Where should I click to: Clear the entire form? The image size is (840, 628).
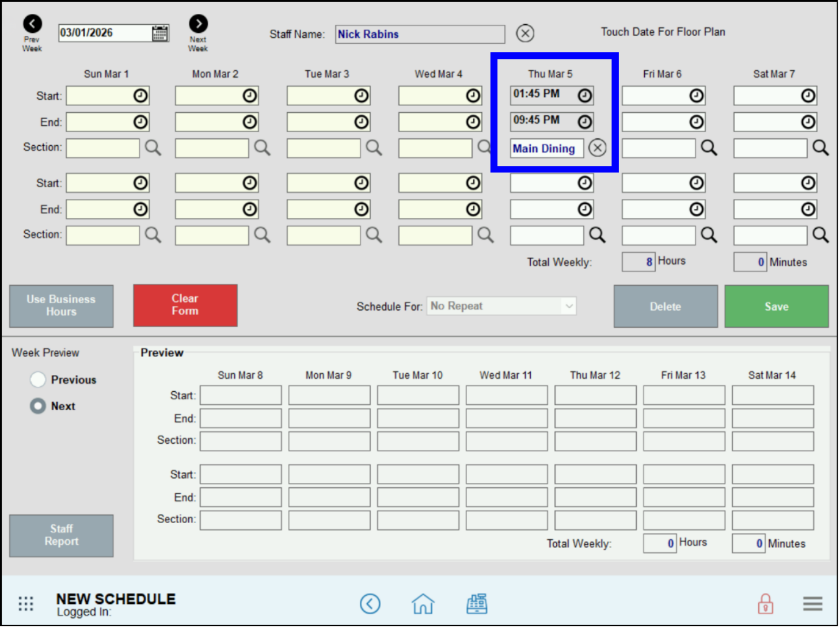click(185, 305)
